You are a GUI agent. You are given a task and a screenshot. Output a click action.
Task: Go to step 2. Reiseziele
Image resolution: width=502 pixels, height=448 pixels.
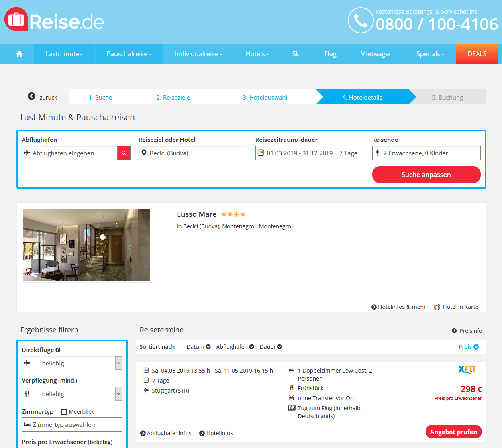click(x=173, y=97)
